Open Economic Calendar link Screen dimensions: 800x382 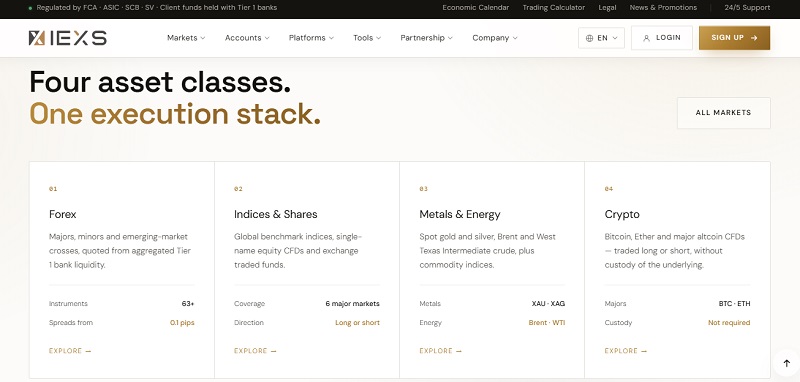pos(476,8)
